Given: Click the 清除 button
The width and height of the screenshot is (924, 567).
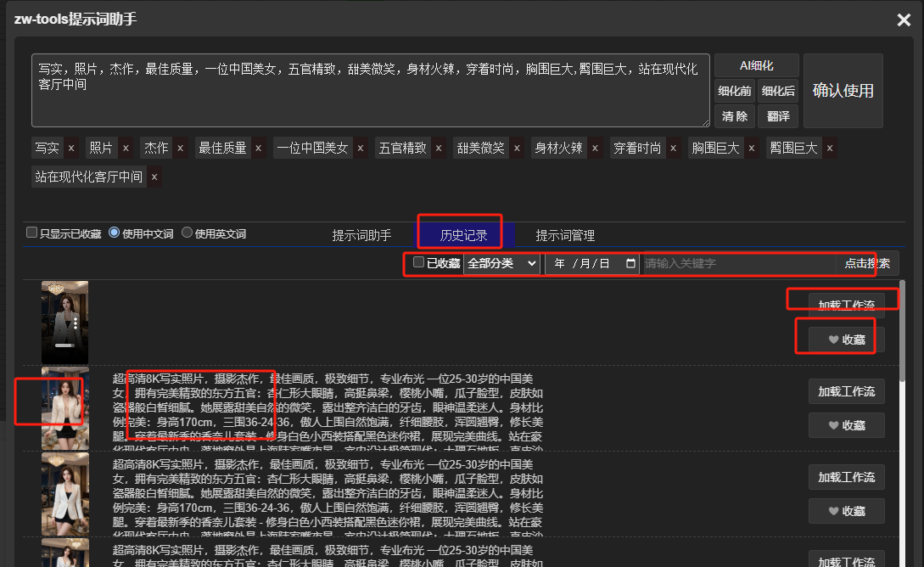Looking at the screenshot, I should coord(735,116).
